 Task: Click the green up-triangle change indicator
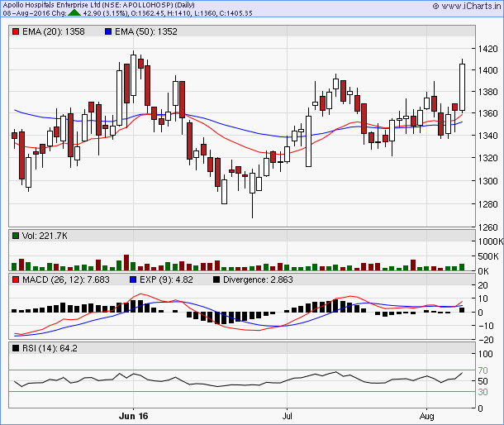74,13
